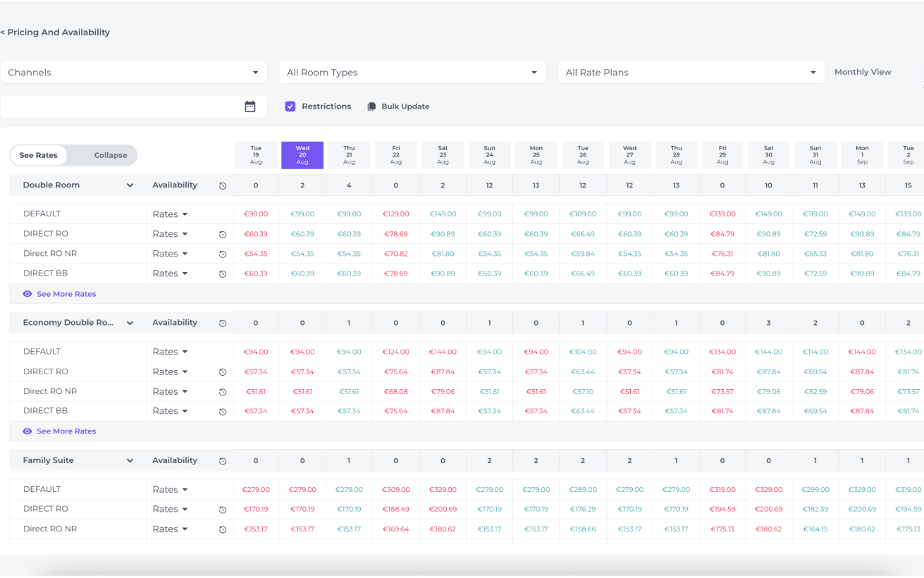
Task: Uncheck the Restrictions checkbox
Action: point(290,106)
